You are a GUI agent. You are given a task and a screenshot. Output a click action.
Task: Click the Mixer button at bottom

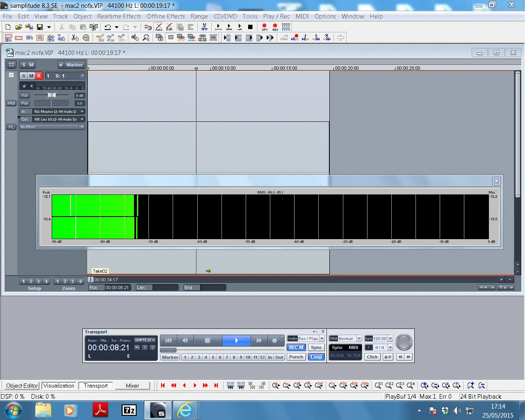coord(132,386)
